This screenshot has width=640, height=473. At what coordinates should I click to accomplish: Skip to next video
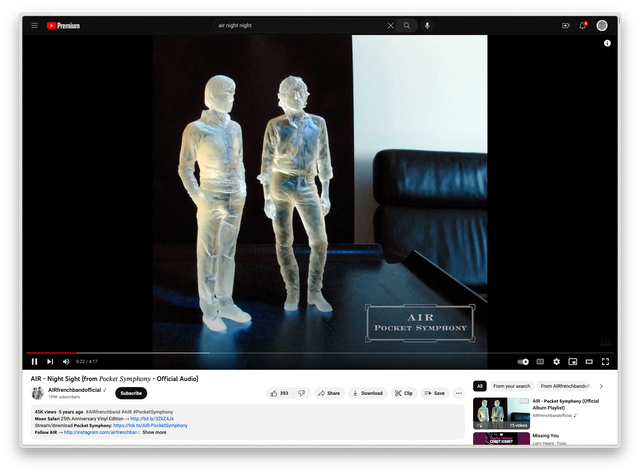tap(50, 362)
